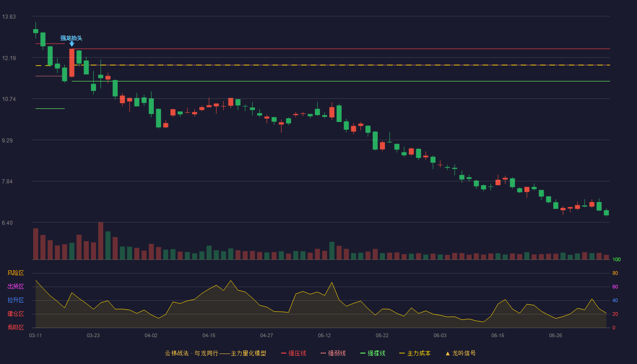The width and height of the screenshot is (637, 364).
Task: Click the red 强压线 legend line swatch
Action: pos(283,354)
